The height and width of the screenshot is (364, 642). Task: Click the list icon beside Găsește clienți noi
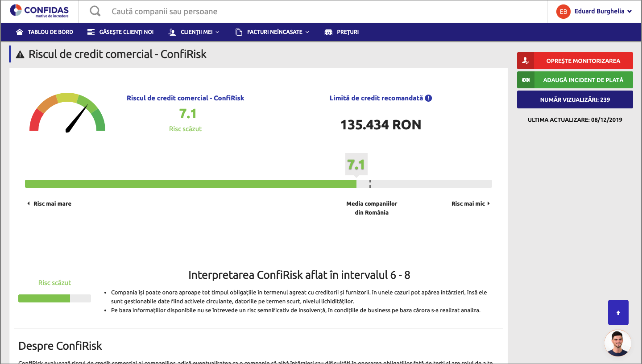pyautogui.click(x=91, y=32)
